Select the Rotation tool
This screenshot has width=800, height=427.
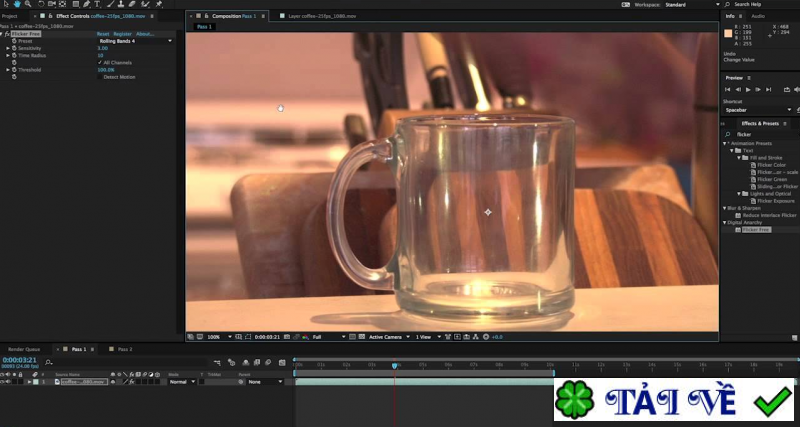pyautogui.click(x=39, y=4)
